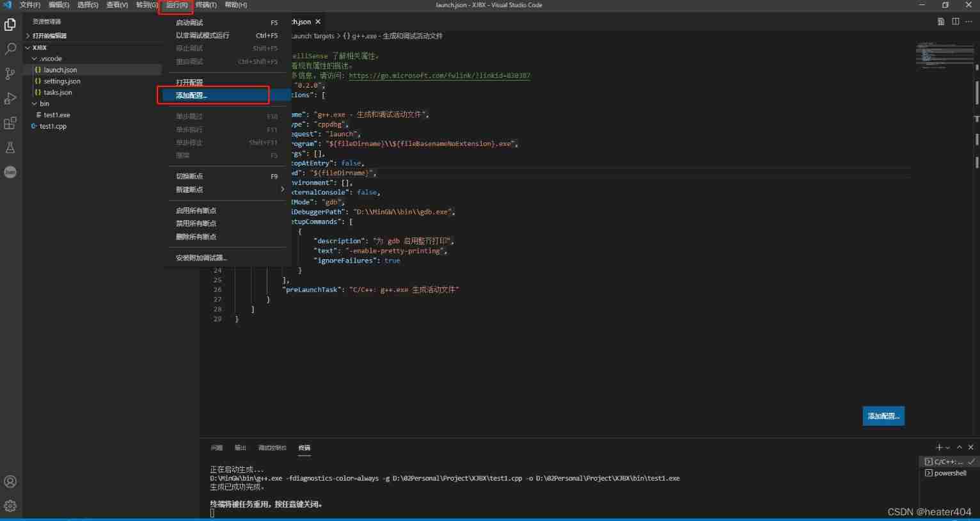Open test1.cpp in the explorer
The image size is (980, 521).
52,126
